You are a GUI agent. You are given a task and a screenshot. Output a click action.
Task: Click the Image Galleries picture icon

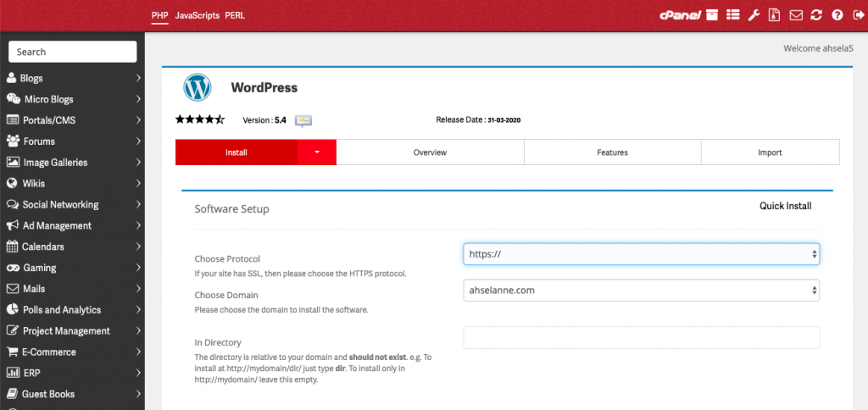pos(13,162)
